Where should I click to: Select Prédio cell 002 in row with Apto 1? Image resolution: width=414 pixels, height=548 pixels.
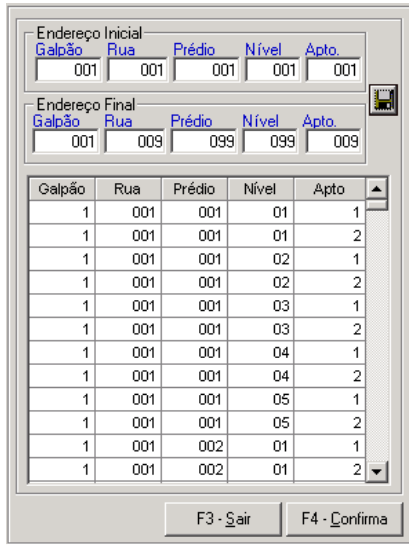(194, 446)
